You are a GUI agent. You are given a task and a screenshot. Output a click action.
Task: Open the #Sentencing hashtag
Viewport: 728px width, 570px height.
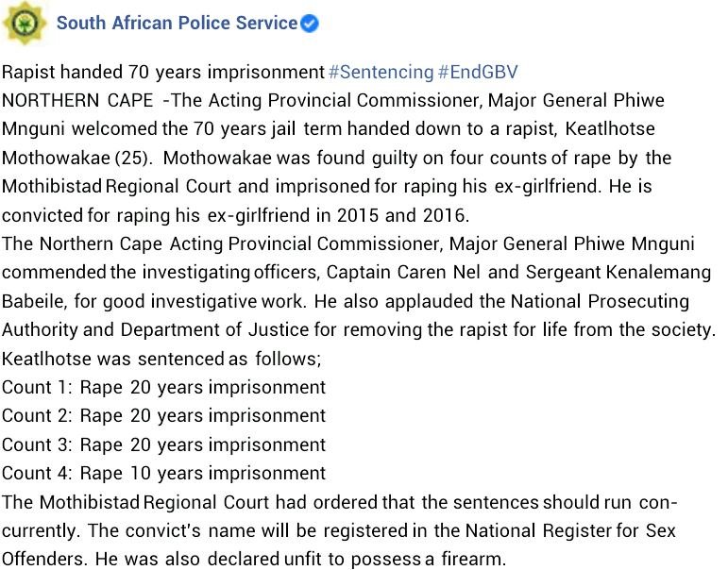tap(381, 72)
